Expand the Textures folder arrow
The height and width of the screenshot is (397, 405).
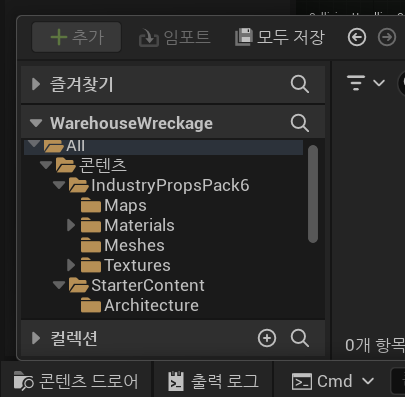coord(71,265)
